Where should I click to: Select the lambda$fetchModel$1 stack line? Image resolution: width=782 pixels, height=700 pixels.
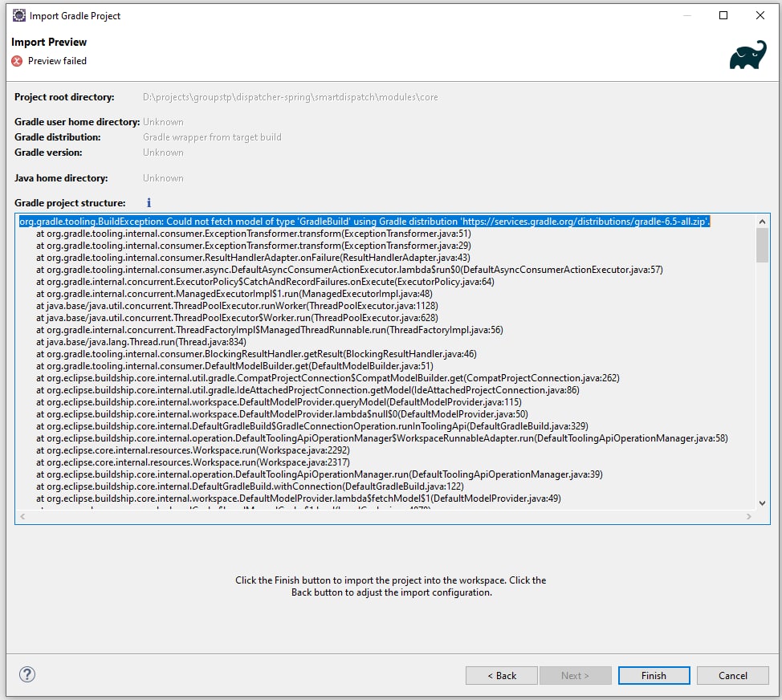(298, 498)
